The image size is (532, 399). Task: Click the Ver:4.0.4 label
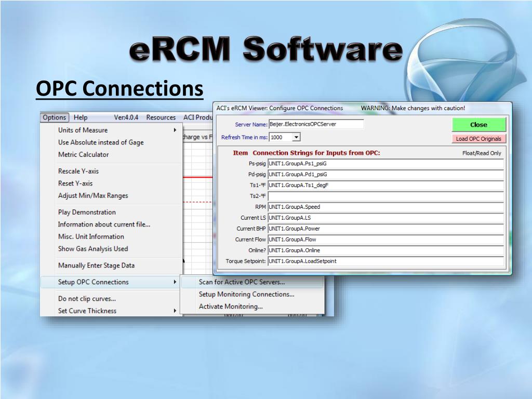tap(126, 117)
